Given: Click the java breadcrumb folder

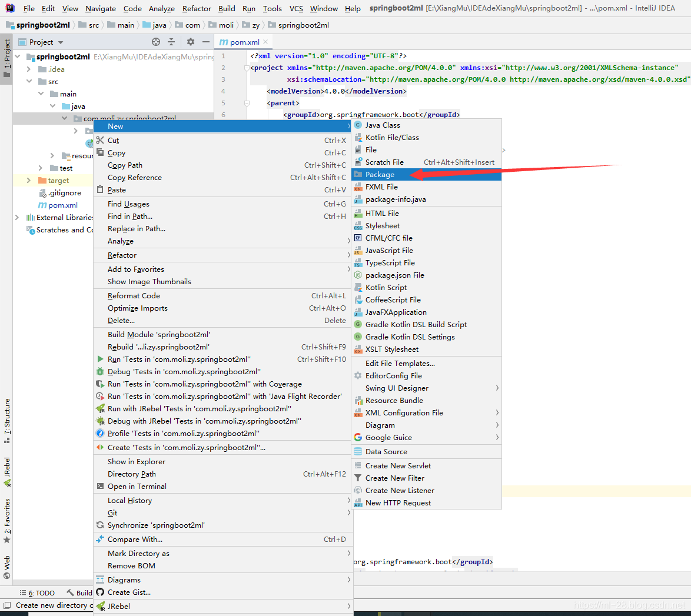Looking at the screenshot, I should point(154,25).
